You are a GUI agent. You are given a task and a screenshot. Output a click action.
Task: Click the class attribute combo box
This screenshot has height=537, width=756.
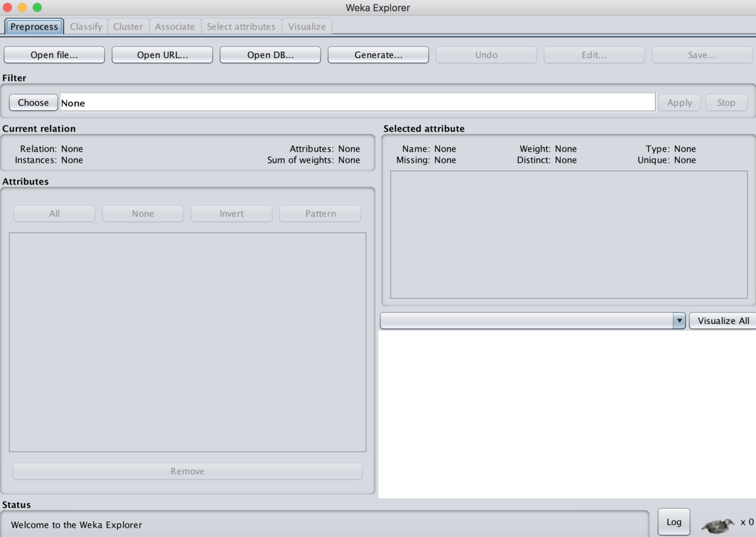[x=533, y=321]
